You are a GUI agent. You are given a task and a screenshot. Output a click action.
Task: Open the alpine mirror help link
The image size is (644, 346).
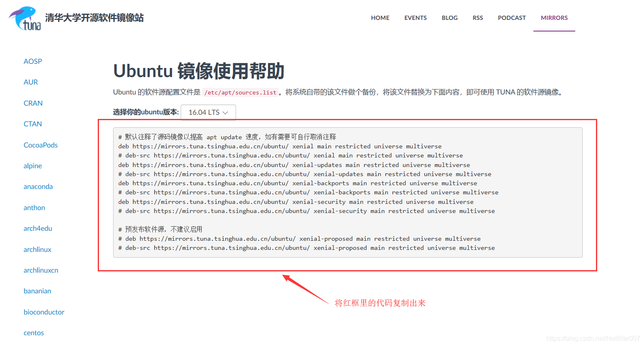point(33,166)
